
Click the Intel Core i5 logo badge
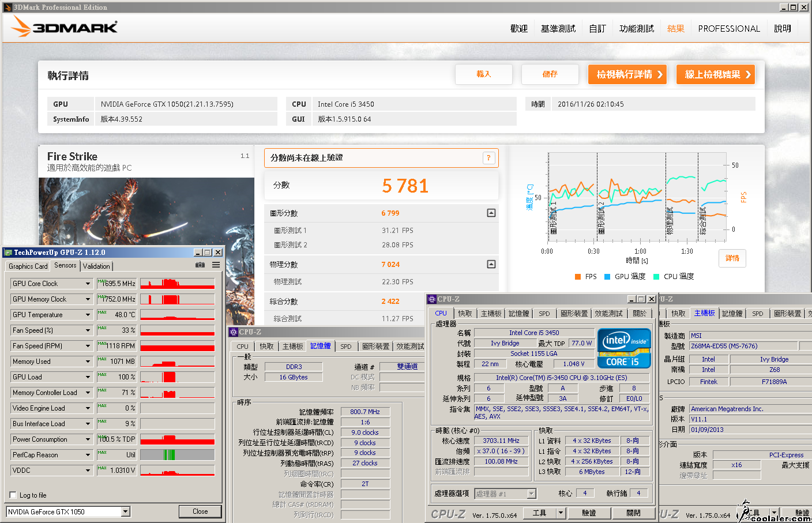pyautogui.click(x=624, y=348)
